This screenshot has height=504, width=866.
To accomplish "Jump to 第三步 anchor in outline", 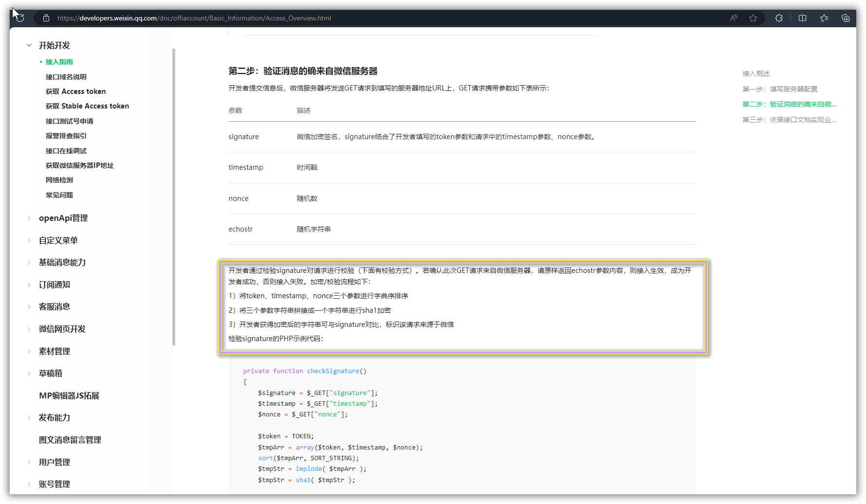I will point(790,120).
